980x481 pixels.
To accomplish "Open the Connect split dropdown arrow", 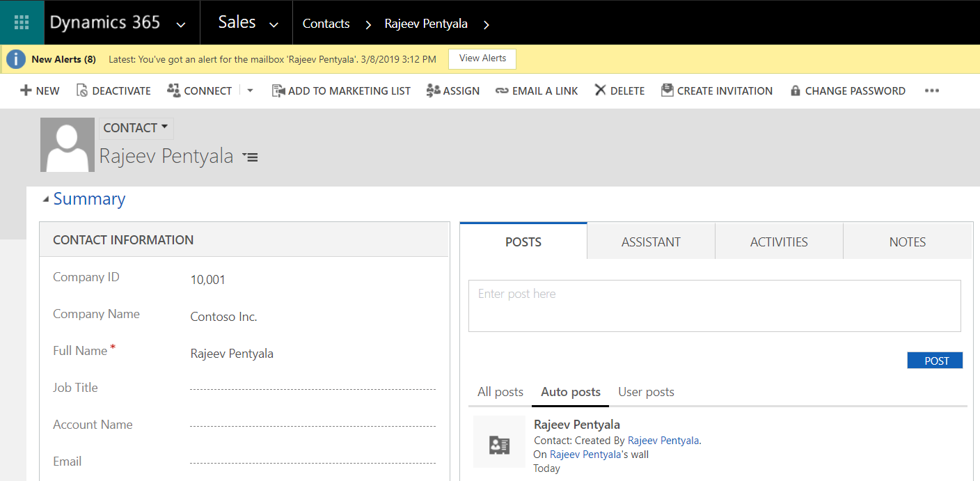I will click(x=250, y=90).
